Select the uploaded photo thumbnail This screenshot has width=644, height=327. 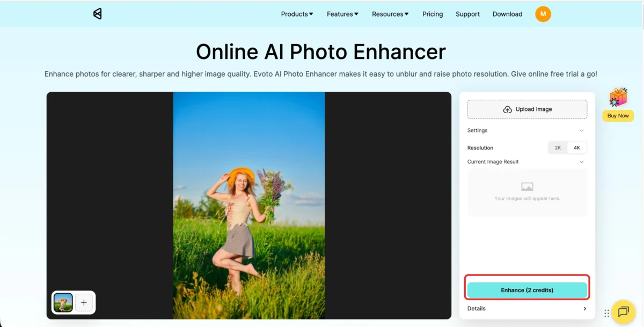point(63,302)
